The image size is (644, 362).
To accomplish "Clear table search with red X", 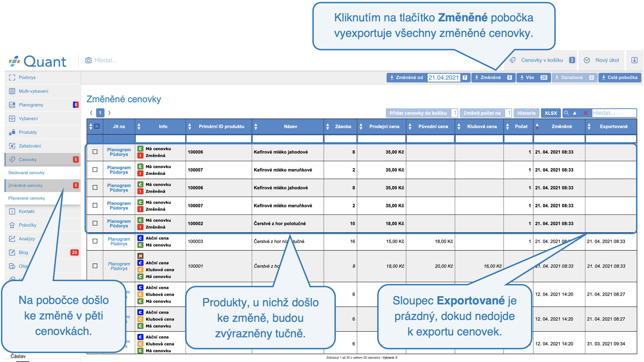I will pyautogui.click(x=586, y=113).
